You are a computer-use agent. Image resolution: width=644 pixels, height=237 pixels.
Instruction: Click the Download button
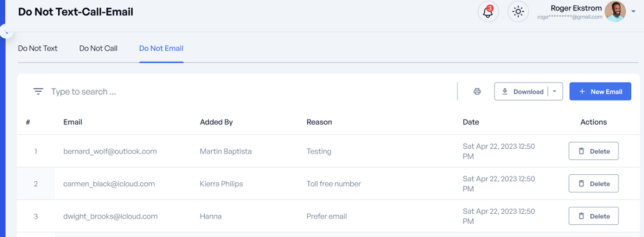(x=522, y=92)
